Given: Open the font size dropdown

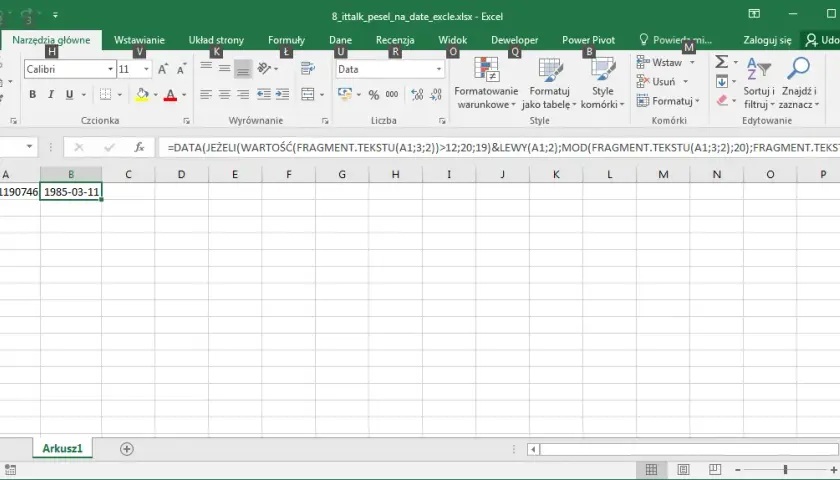Looking at the screenshot, I should [146, 69].
